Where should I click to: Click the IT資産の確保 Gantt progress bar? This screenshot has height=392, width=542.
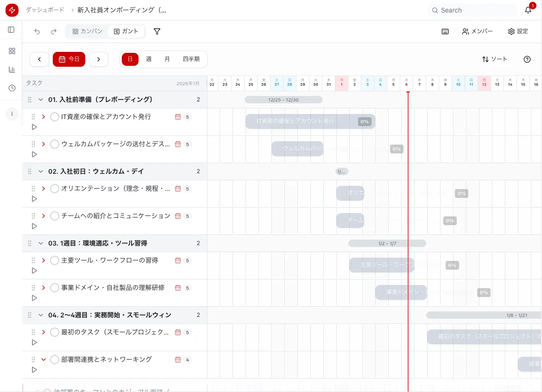(310, 121)
